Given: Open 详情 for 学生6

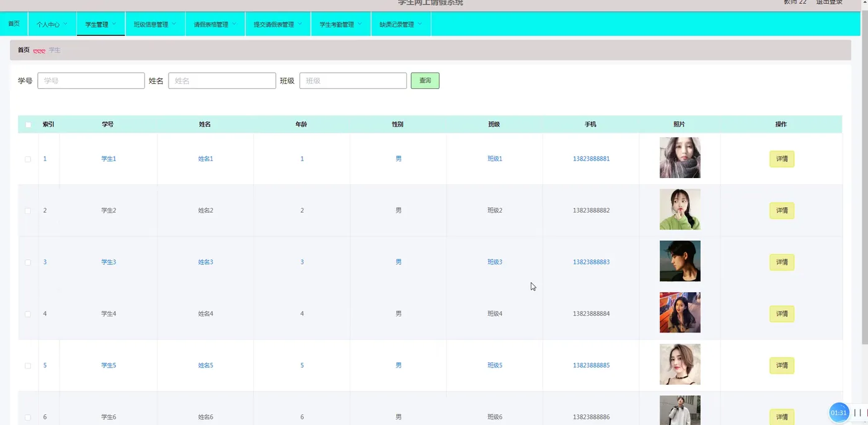Looking at the screenshot, I should pos(782,417).
